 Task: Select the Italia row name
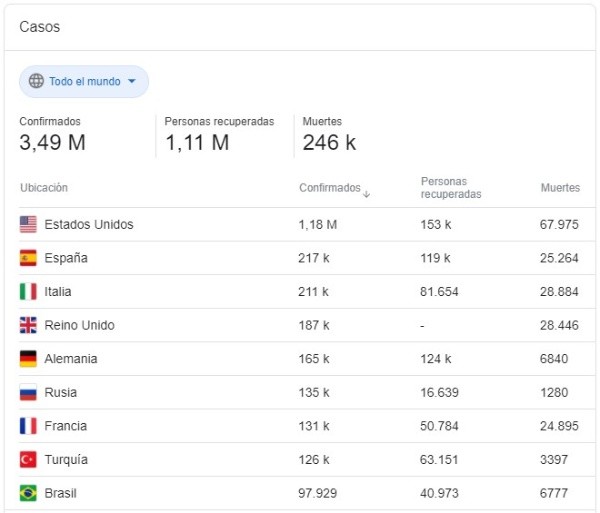58,292
